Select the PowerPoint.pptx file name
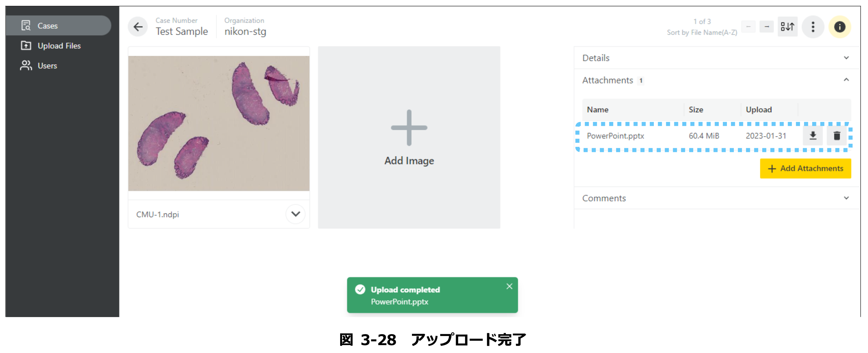Screen dimensions: 868x353 click(x=615, y=136)
